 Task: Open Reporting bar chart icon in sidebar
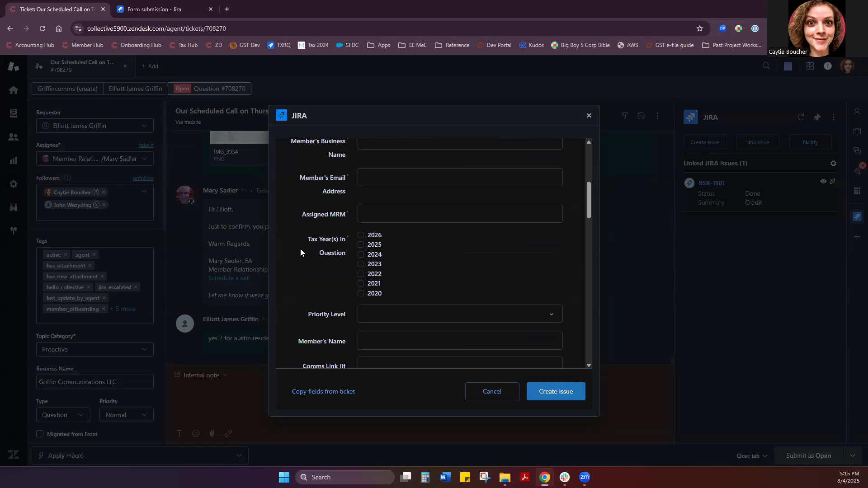(x=14, y=160)
